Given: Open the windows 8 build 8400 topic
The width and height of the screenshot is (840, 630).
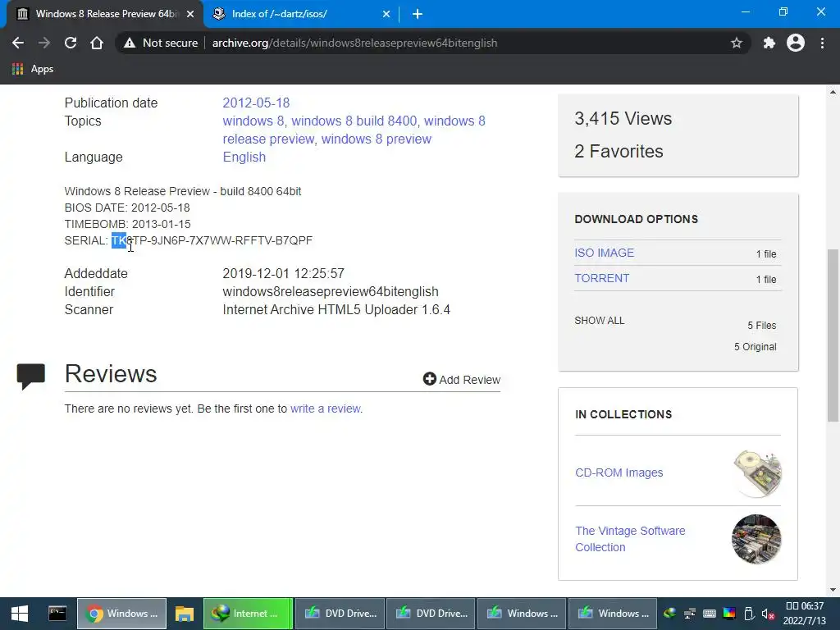Looking at the screenshot, I should (x=354, y=121).
